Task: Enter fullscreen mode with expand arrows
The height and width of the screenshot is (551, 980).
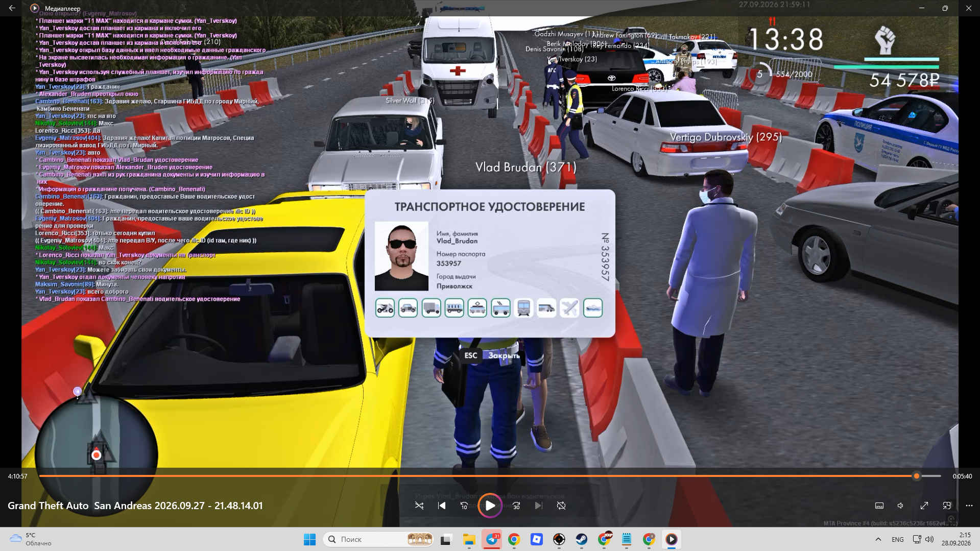Action: 924,506
